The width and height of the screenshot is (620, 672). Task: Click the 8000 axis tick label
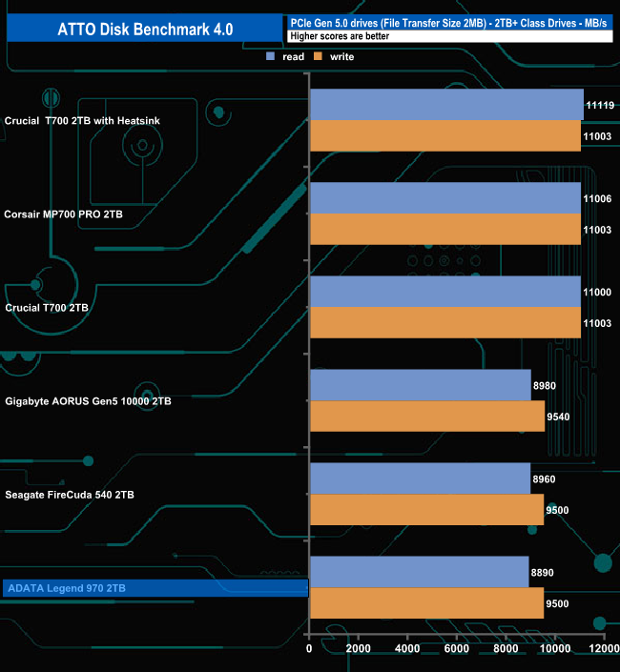click(x=506, y=648)
